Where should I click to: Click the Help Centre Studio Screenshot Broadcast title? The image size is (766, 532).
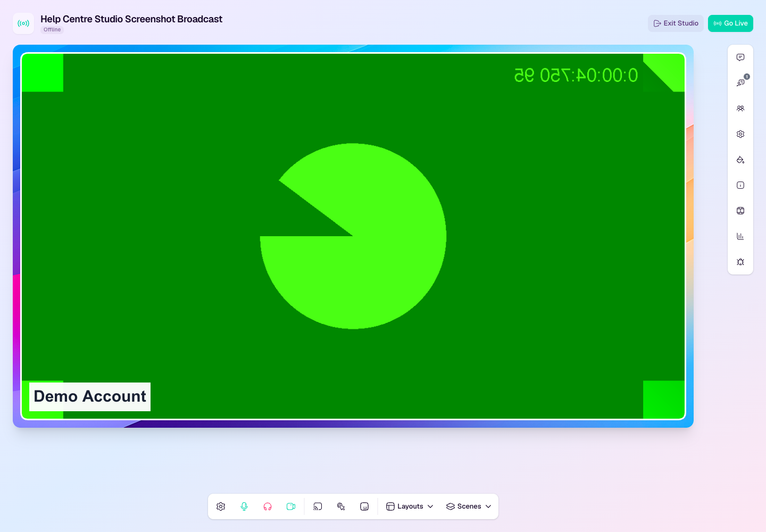click(131, 19)
